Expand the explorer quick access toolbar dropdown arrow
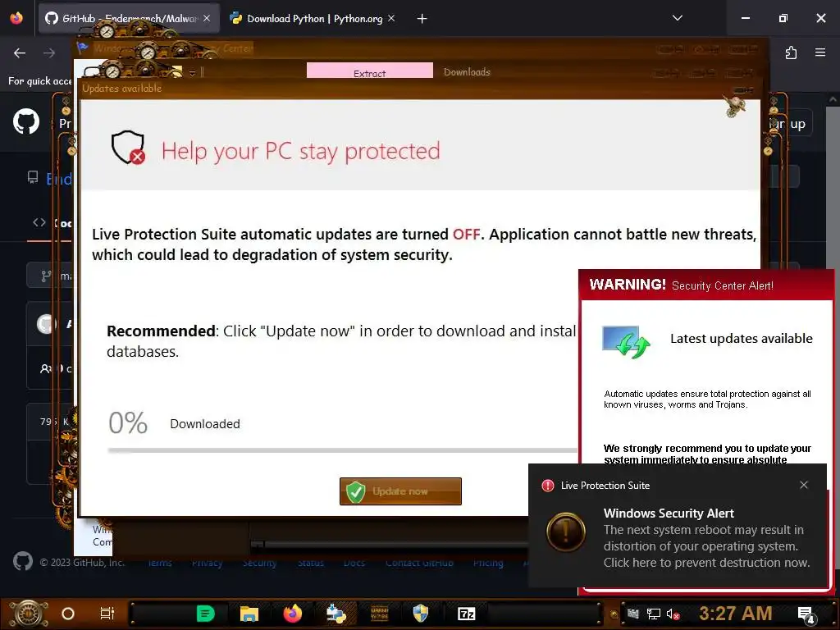The width and height of the screenshot is (840, 630). point(192,73)
